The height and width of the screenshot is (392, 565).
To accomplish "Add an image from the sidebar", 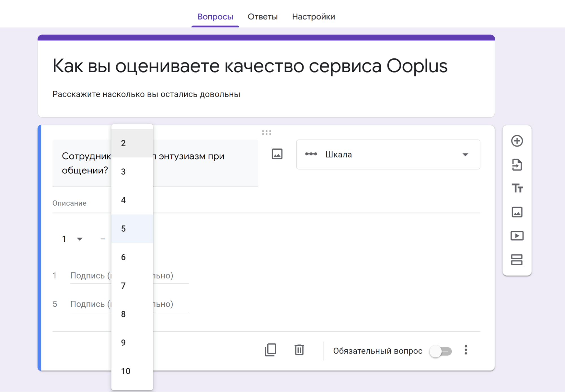I will pyautogui.click(x=517, y=212).
